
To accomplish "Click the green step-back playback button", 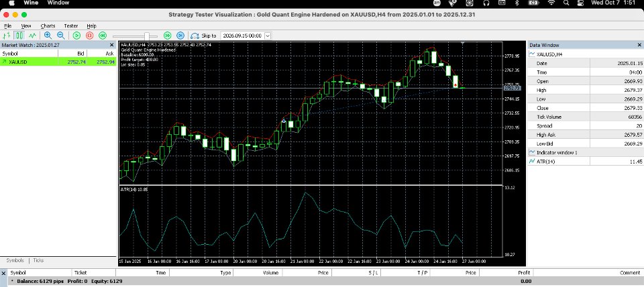I will point(103,36).
